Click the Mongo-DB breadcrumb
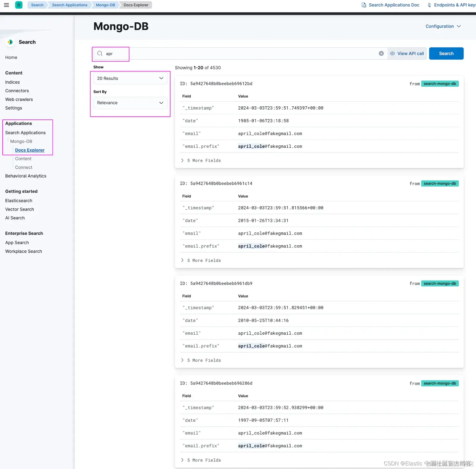476x469 pixels. coord(105,5)
